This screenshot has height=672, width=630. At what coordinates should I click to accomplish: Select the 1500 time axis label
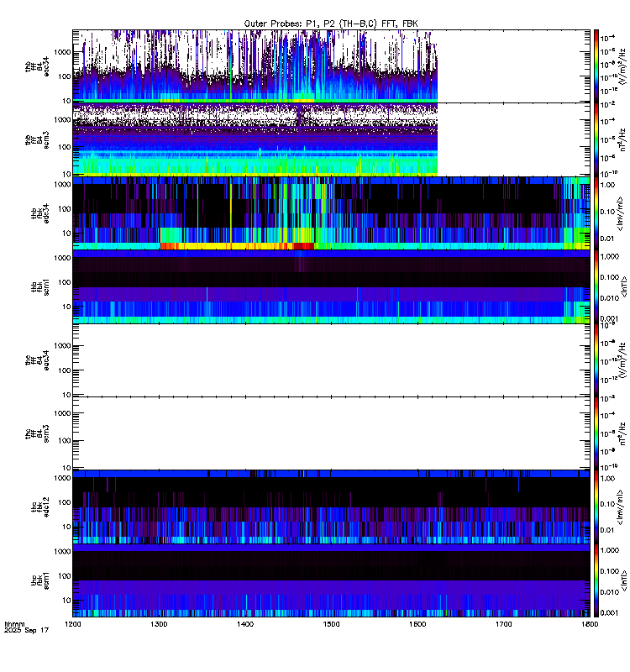(331, 624)
